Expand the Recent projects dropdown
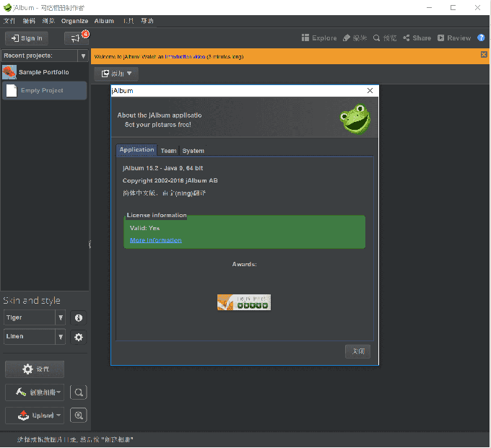This screenshot has width=491, height=448. pyautogui.click(x=83, y=56)
